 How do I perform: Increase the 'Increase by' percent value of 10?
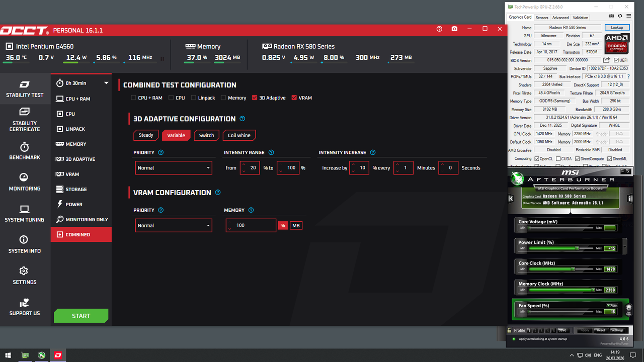353,164
